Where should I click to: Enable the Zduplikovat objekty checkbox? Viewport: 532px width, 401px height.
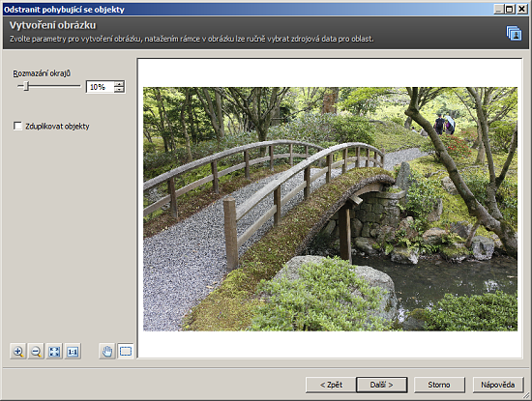[17, 126]
